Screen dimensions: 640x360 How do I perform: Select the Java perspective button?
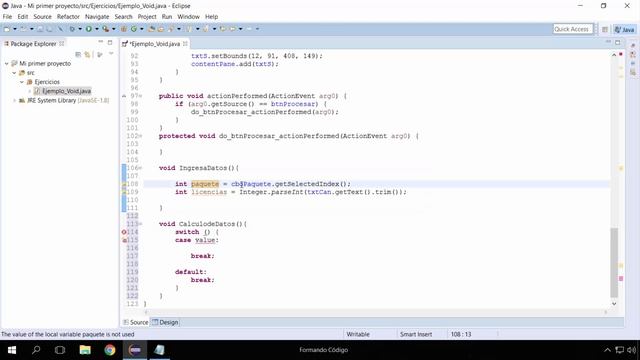point(624,29)
